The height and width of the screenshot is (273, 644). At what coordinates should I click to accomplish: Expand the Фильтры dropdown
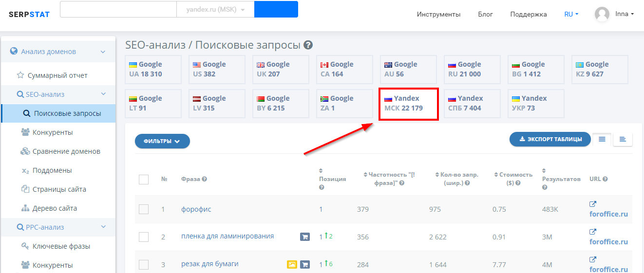[x=162, y=141]
